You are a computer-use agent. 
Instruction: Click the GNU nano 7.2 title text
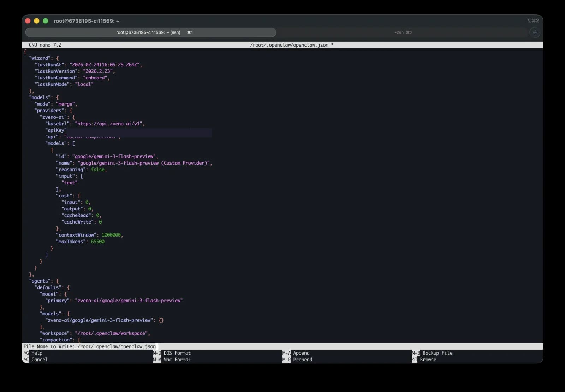45,45
